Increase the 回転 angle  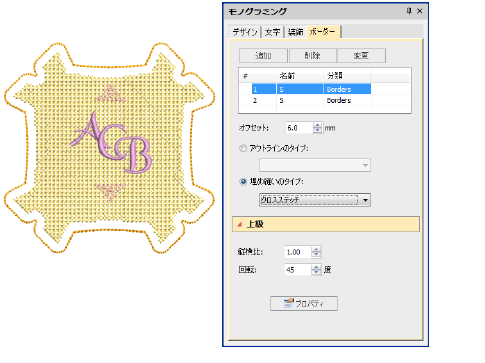click(x=316, y=267)
